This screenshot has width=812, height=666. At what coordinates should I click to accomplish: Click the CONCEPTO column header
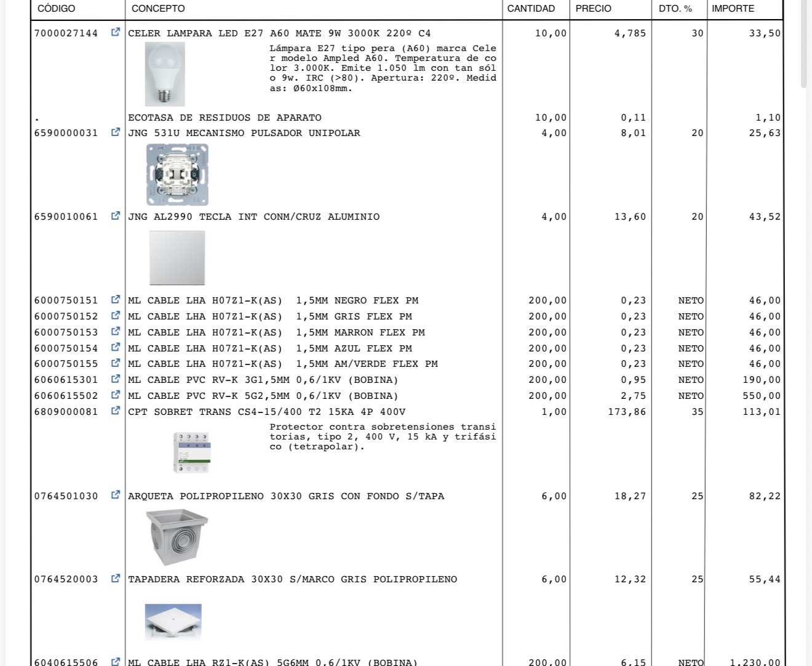coord(158,9)
